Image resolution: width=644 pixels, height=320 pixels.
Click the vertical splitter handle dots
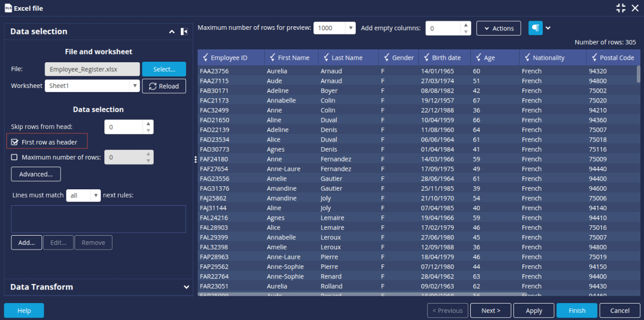click(195, 159)
